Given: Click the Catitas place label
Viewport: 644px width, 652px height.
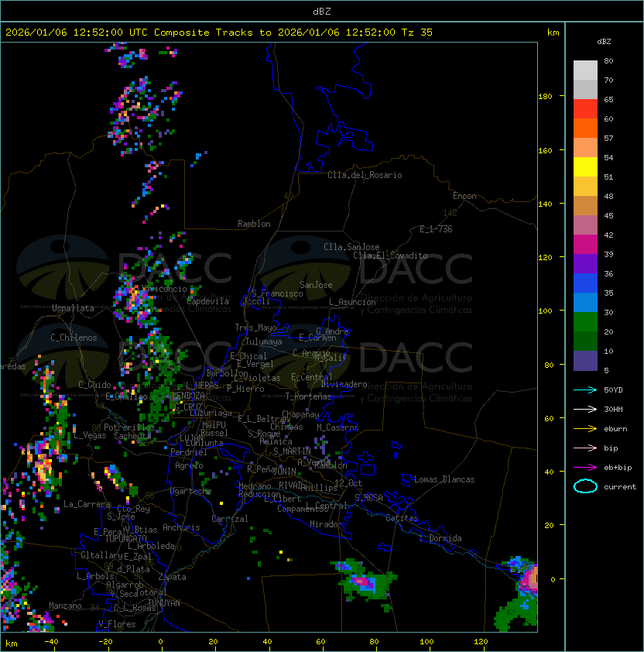Looking at the screenshot, I should tap(402, 519).
